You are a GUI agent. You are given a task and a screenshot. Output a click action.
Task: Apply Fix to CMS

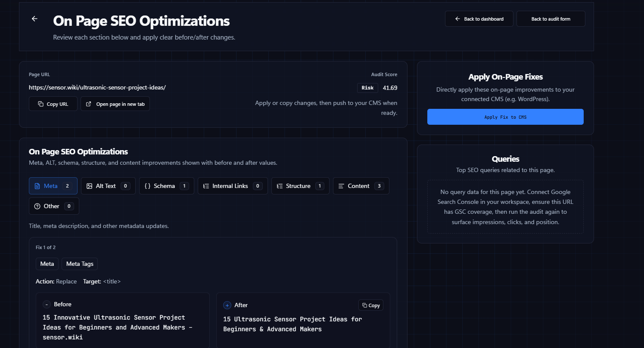[x=505, y=117]
